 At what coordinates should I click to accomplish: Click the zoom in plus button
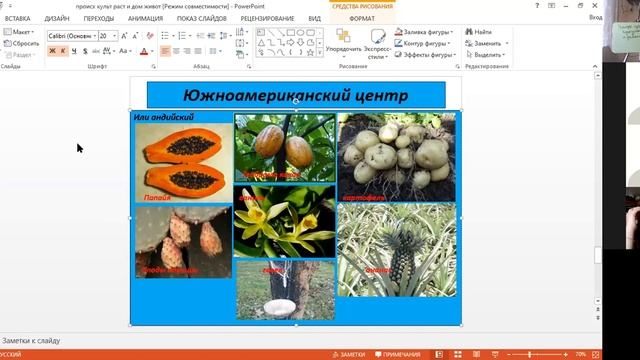tap(565, 354)
